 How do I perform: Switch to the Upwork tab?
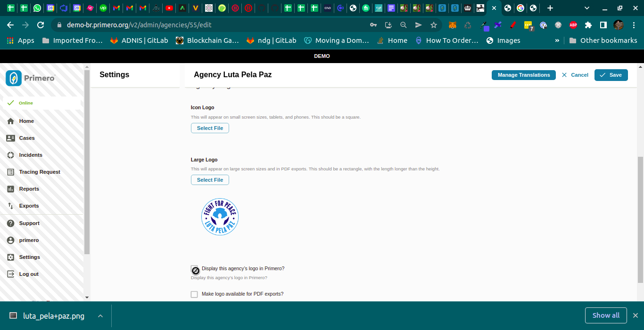pos(103,8)
